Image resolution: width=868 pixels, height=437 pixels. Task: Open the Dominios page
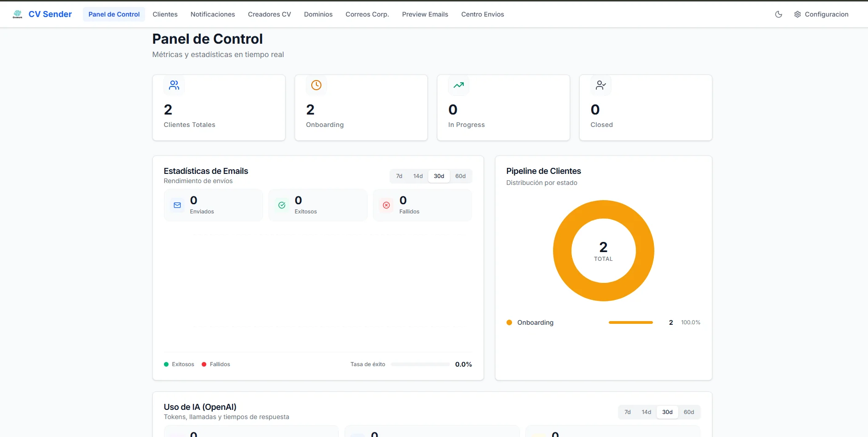318,14
